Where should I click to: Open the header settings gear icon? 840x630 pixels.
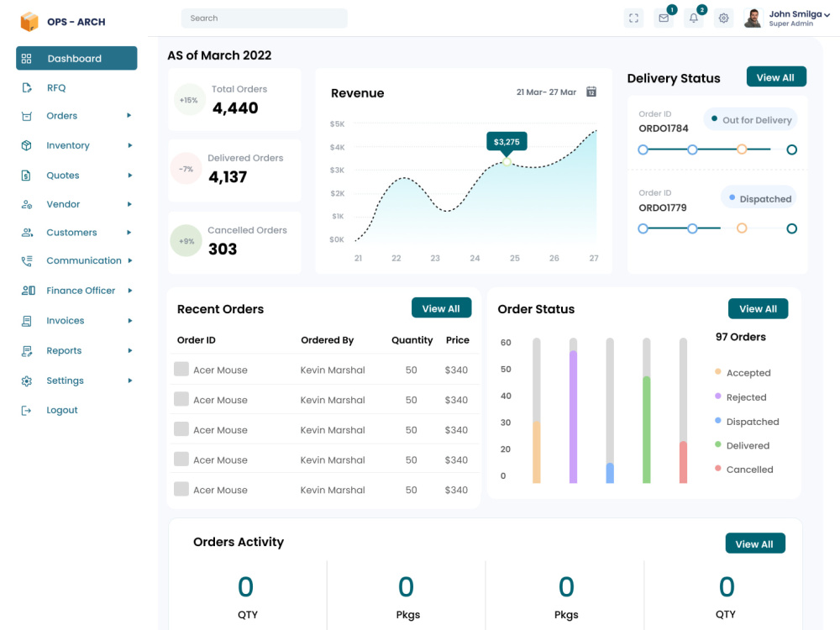point(724,18)
